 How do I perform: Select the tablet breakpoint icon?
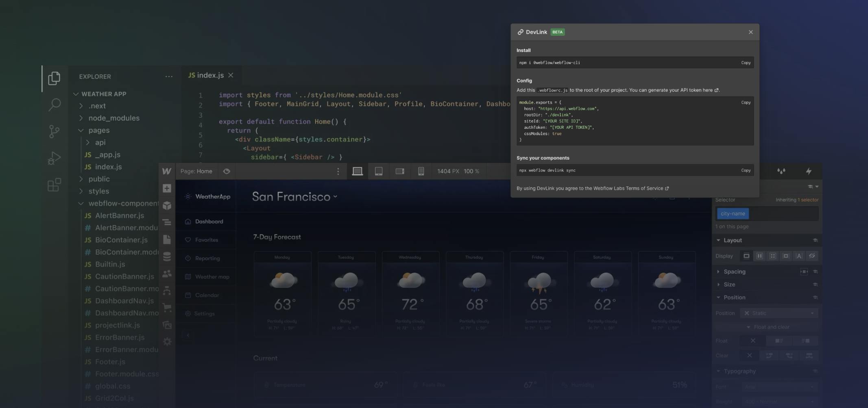tap(378, 171)
